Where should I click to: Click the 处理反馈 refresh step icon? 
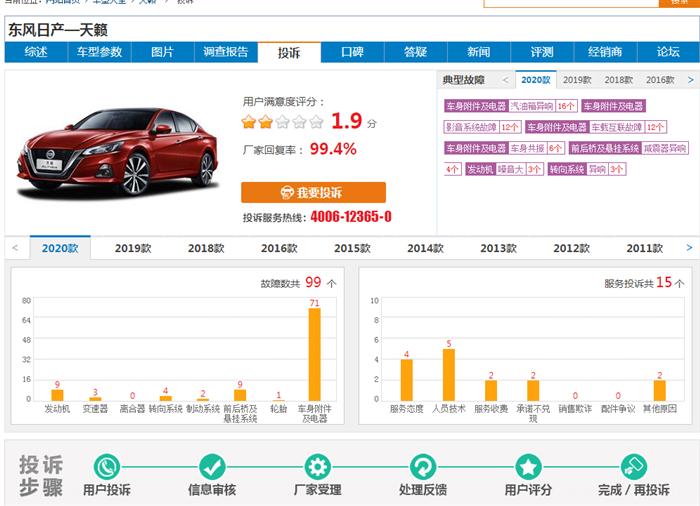coord(423,467)
